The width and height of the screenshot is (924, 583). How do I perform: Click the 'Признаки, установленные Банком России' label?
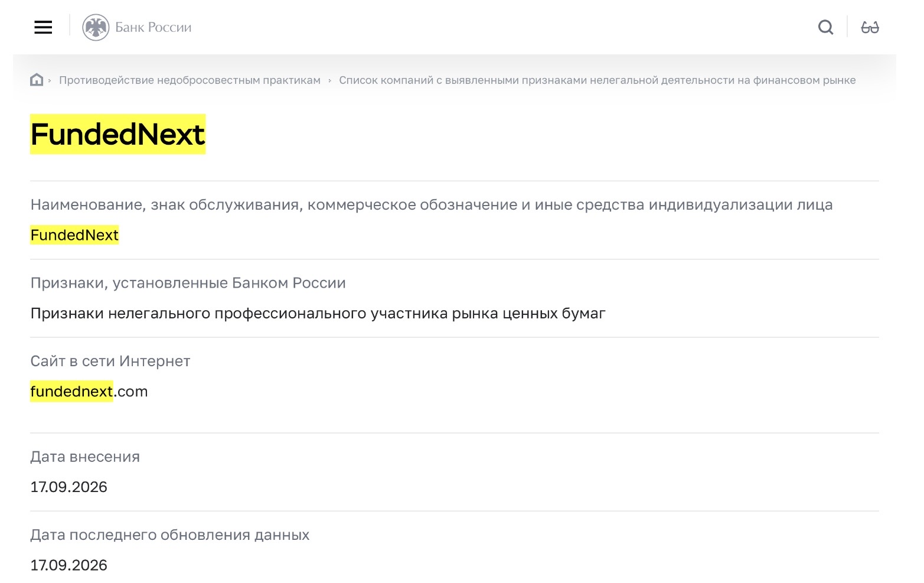[188, 283]
